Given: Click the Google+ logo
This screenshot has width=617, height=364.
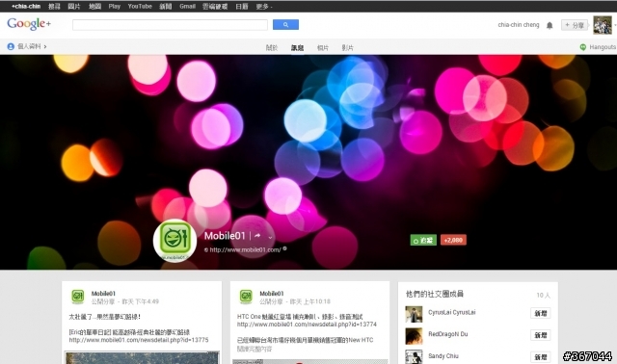Looking at the screenshot, I should pos(29,23).
